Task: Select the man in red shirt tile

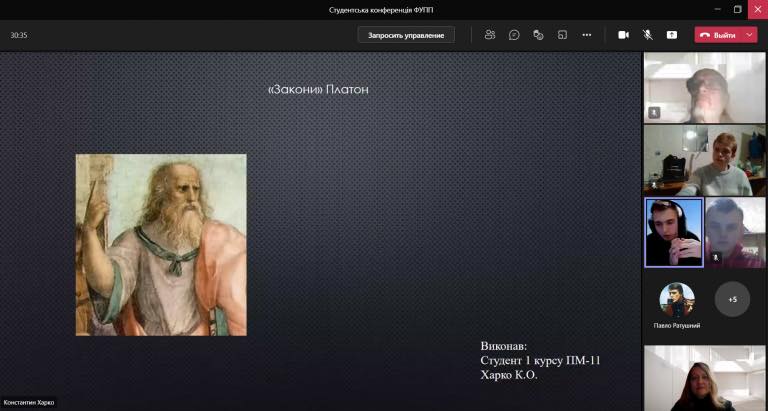Action: (735, 233)
